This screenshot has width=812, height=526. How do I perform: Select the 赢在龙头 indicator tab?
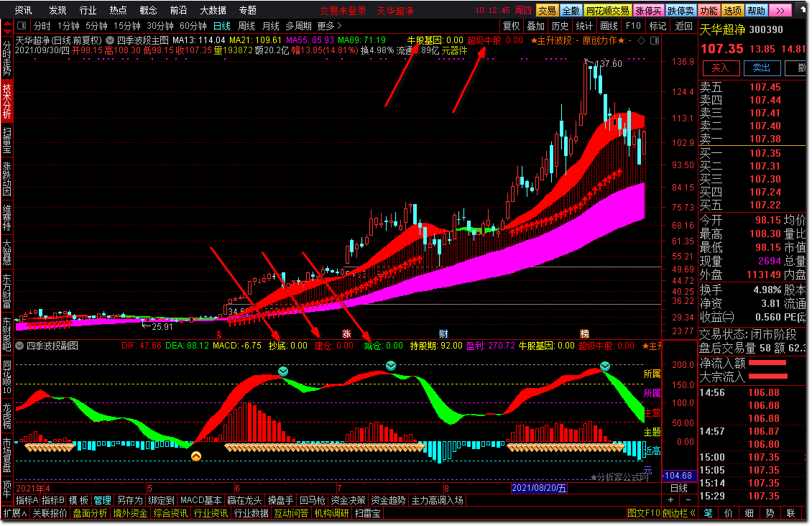pyautogui.click(x=244, y=500)
